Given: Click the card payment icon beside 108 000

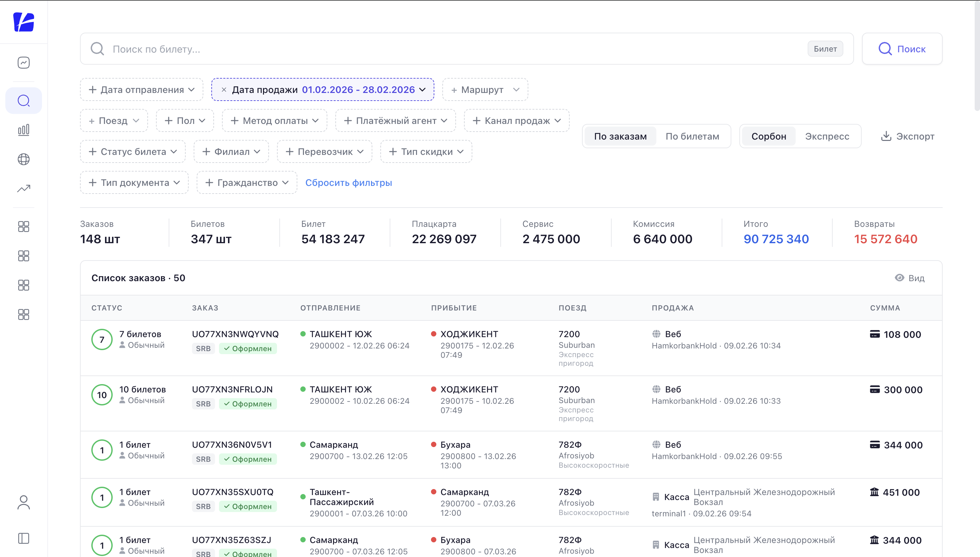Looking at the screenshot, I should pos(875,334).
